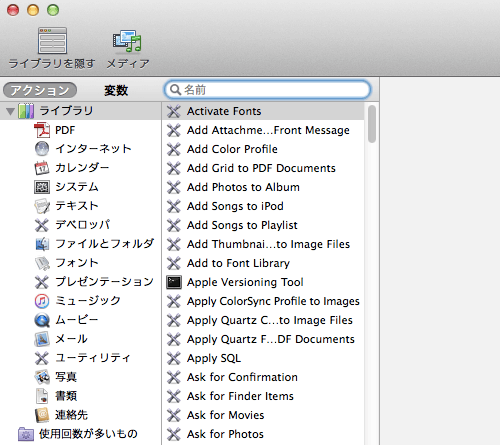Select the ムービー QuickTime icon
This screenshot has width=500, height=445.
pyautogui.click(x=42, y=320)
